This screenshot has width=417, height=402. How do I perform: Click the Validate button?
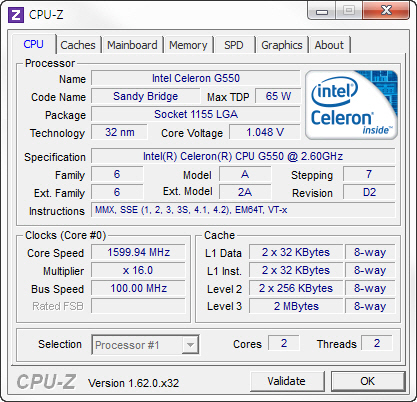coord(287,381)
